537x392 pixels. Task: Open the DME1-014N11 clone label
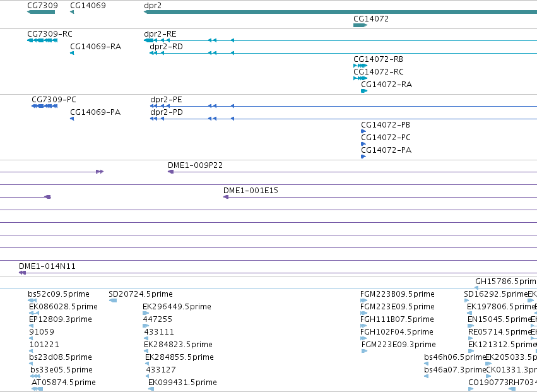click(47, 266)
